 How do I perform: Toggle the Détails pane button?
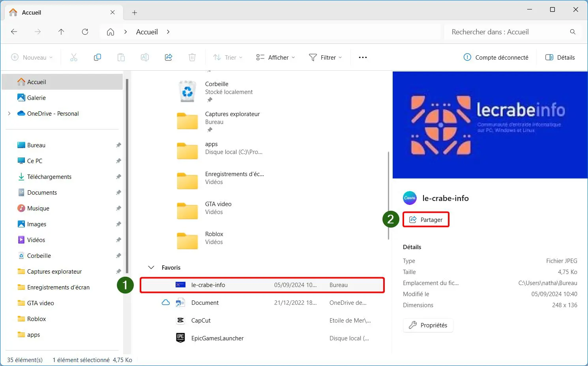pyautogui.click(x=560, y=58)
